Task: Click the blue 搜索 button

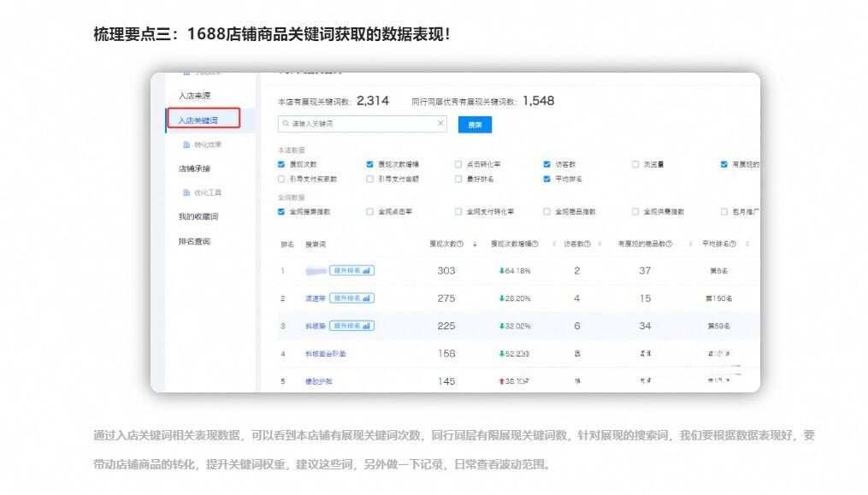Action: click(475, 125)
